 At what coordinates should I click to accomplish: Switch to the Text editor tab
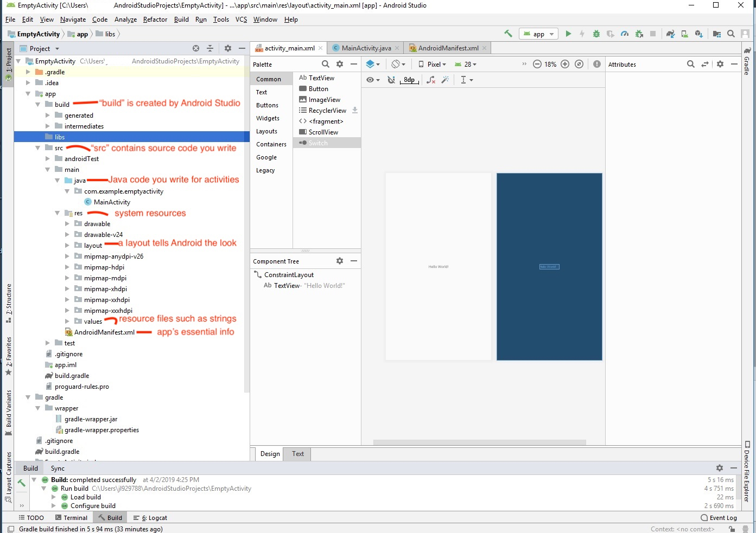tap(298, 454)
